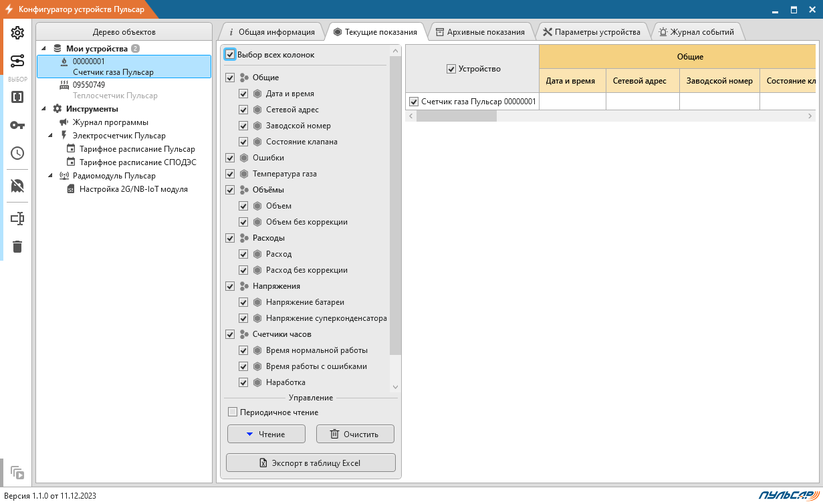Click the table horizontal scrollbar thumb
Viewport: 823px width, 504px height.
457,116
